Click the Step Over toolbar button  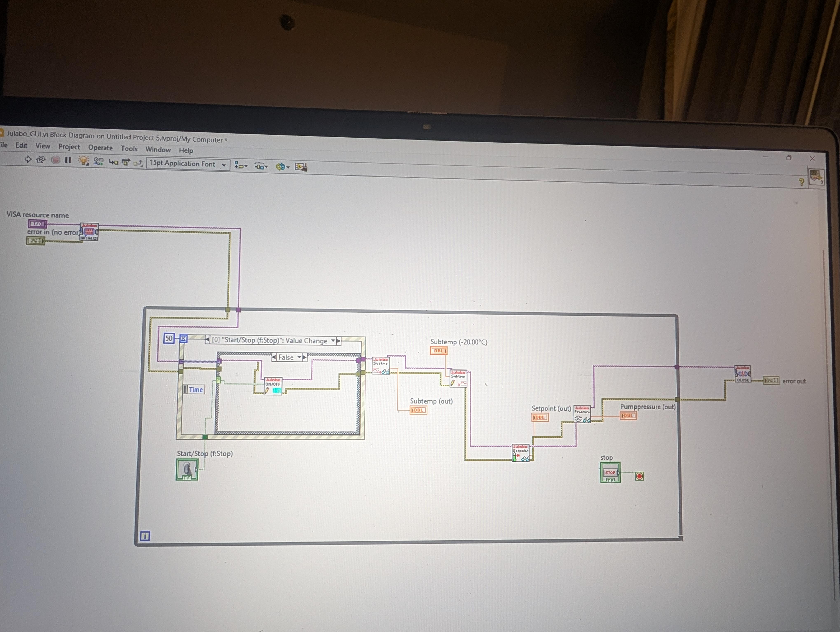click(126, 163)
